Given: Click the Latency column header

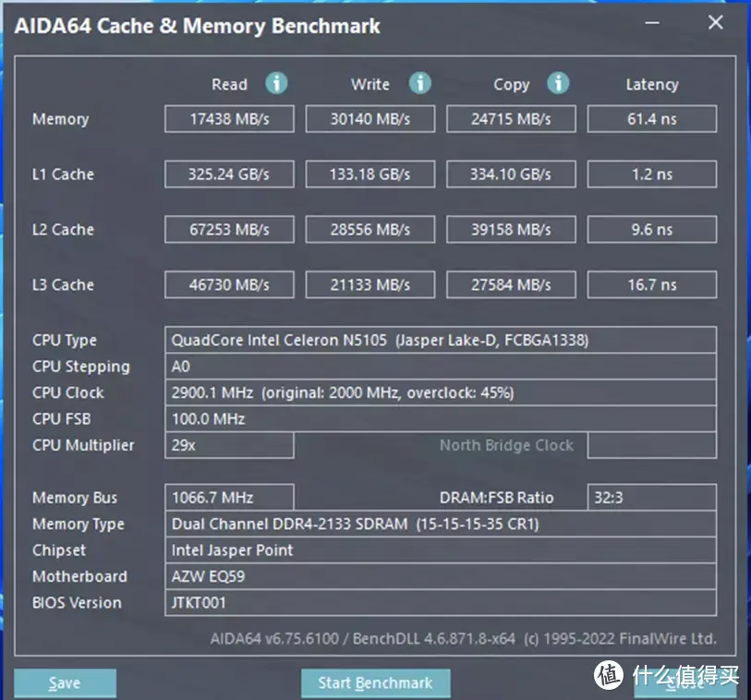Looking at the screenshot, I should click(x=652, y=85).
